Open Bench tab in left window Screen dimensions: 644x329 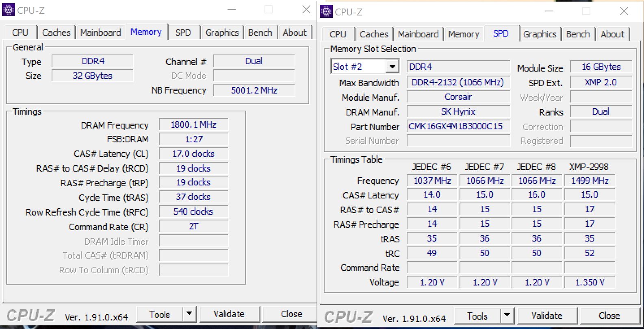(260, 33)
